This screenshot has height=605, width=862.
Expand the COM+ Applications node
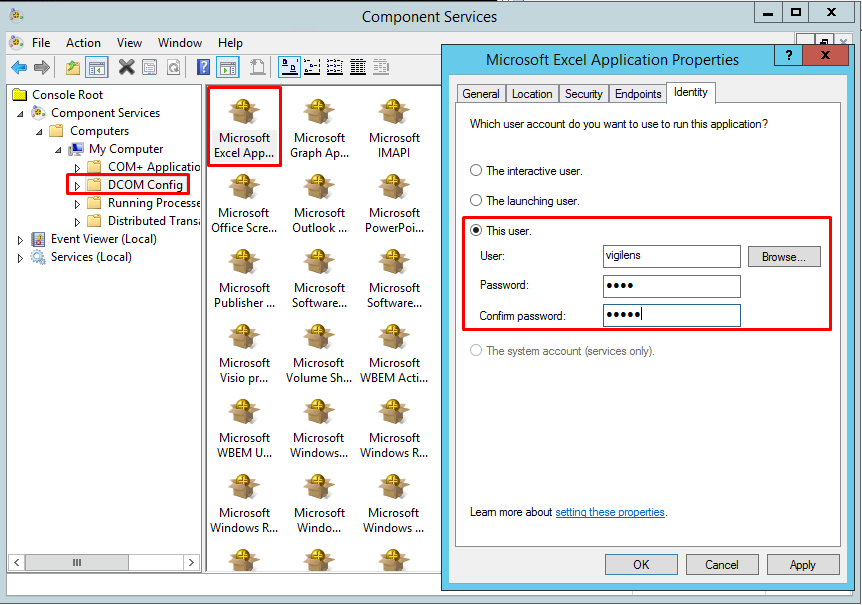[x=77, y=168]
